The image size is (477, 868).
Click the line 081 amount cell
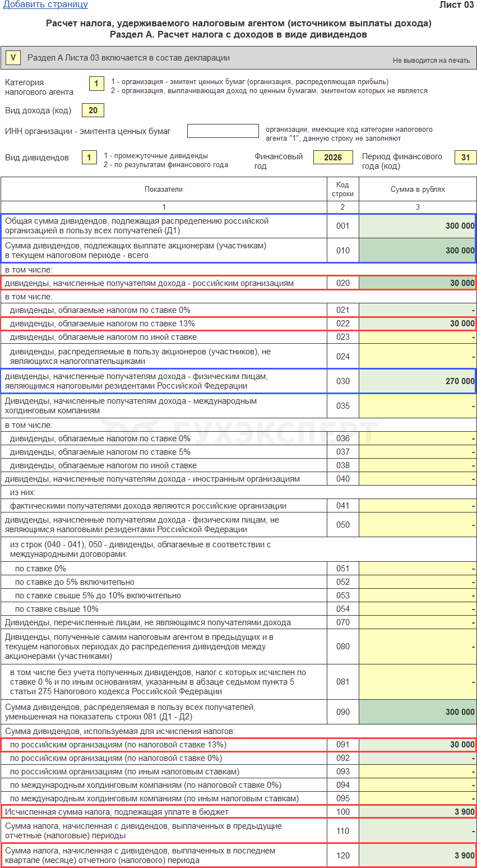point(418,682)
